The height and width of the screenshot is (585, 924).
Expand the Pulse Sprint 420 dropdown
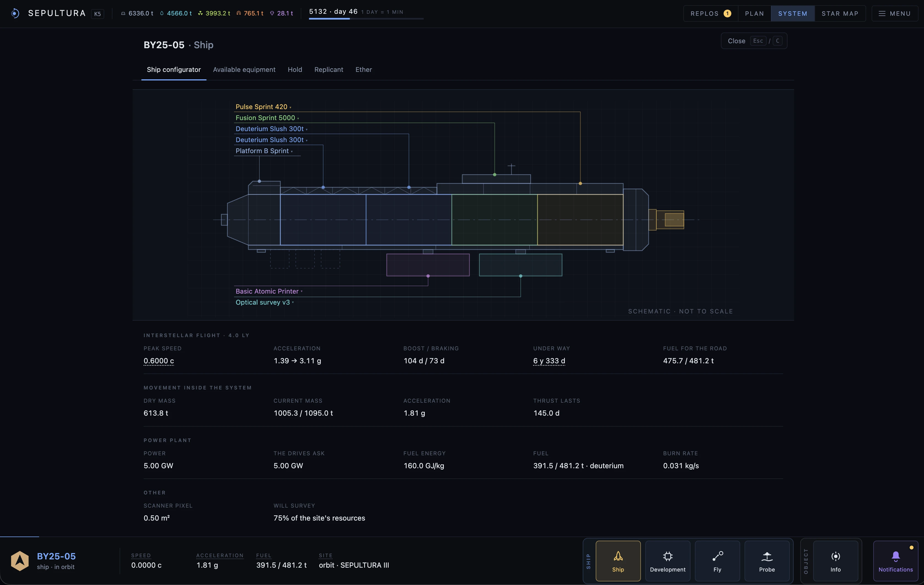[263, 107]
